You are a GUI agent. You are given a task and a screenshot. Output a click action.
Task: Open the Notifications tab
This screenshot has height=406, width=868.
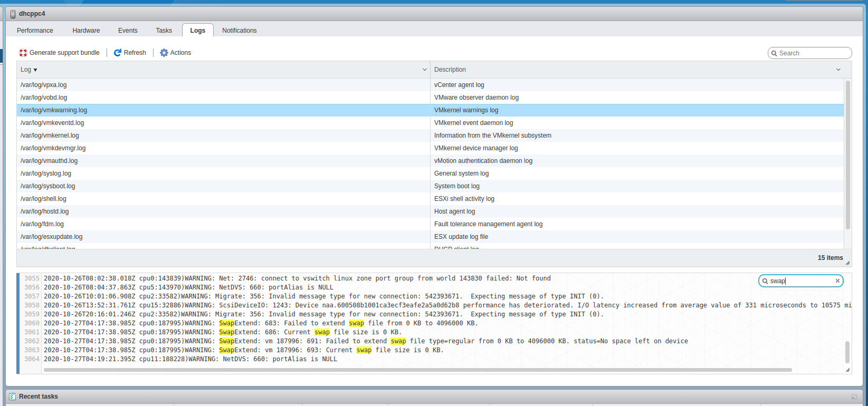tap(239, 31)
